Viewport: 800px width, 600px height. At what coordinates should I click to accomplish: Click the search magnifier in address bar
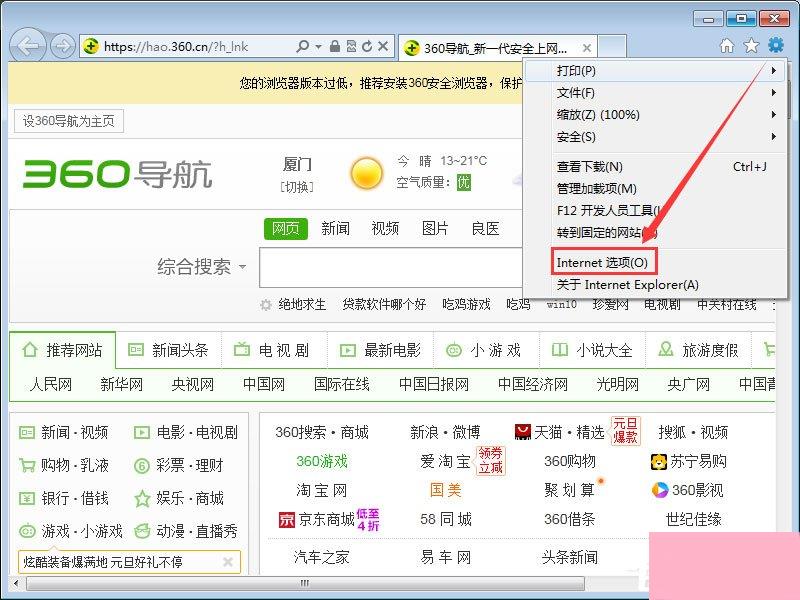tap(303, 46)
